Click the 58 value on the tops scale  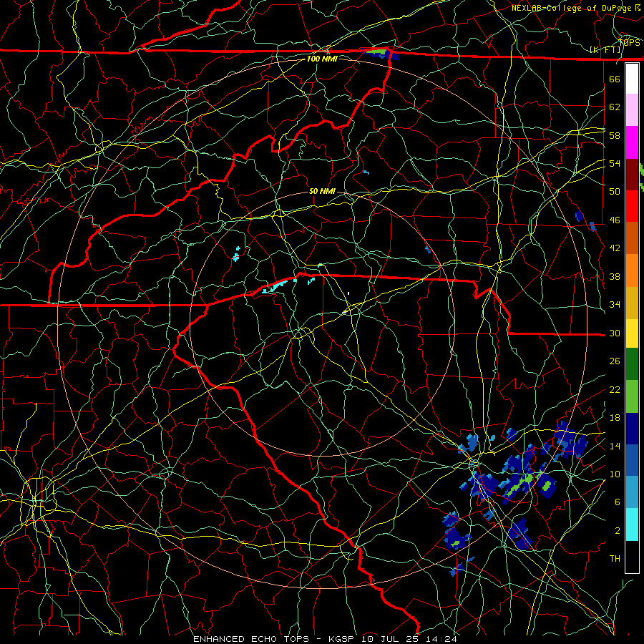point(615,135)
